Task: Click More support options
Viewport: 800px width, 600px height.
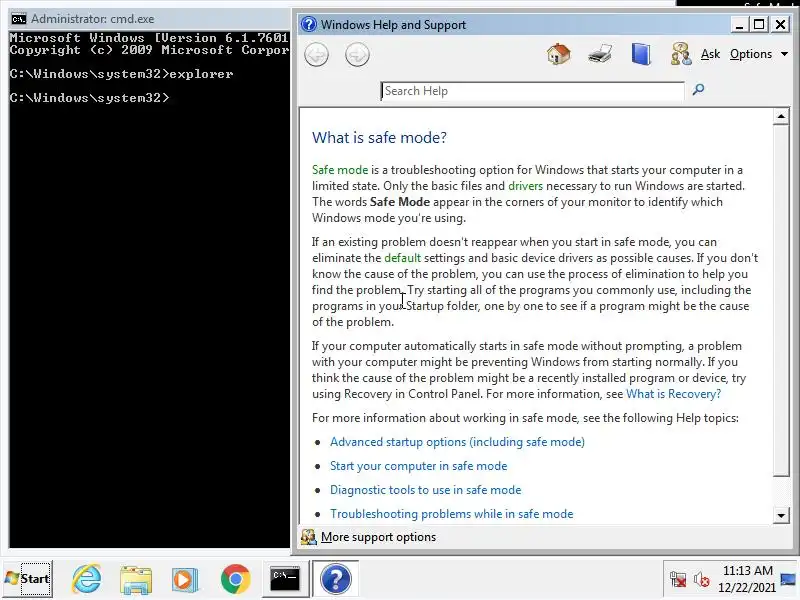Action: coord(378,537)
